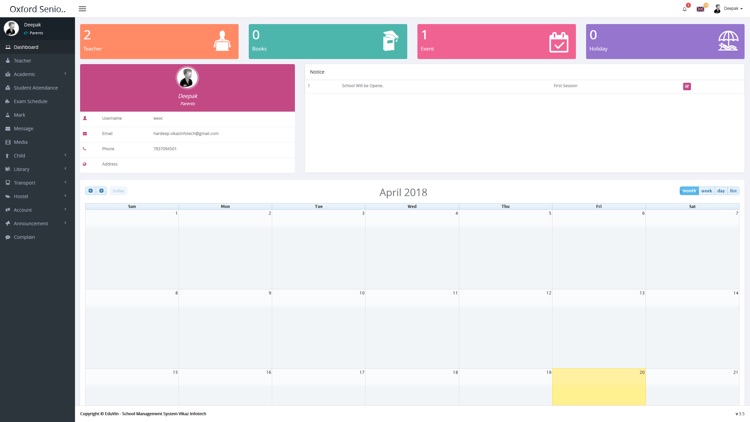Image resolution: width=750 pixels, height=422 pixels.
Task: Expand the Academic submenu arrow
Action: coord(65,74)
